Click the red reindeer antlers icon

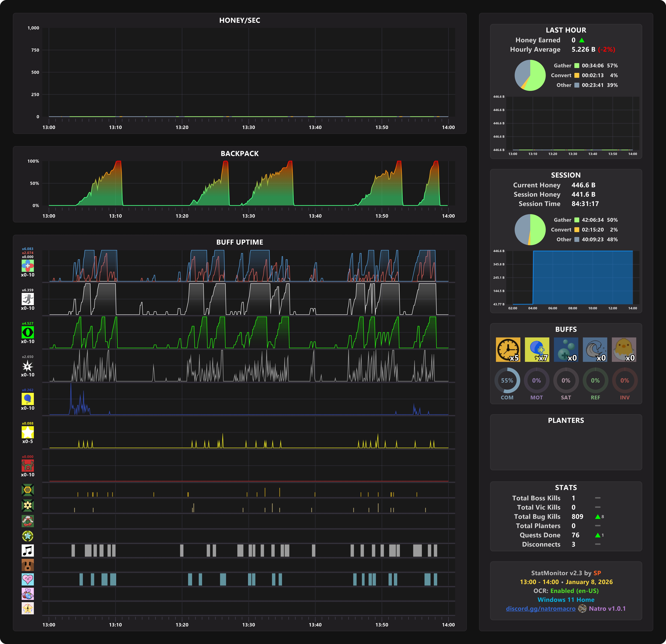pos(28,466)
